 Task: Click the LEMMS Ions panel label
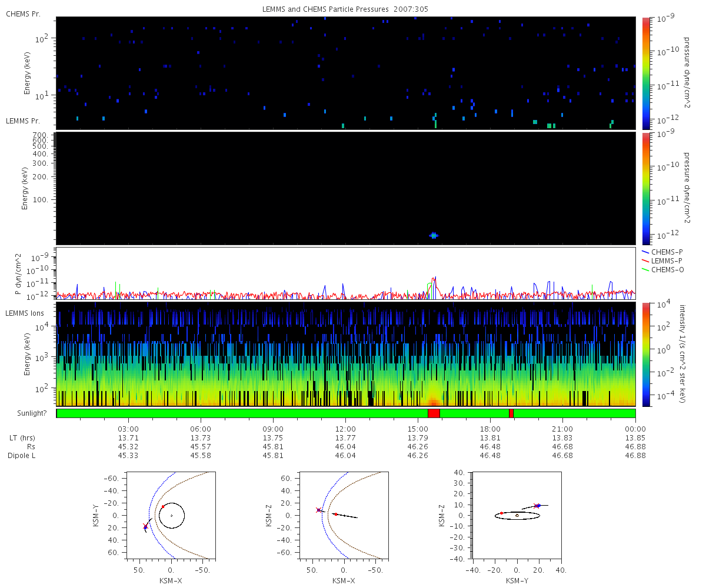click(22, 312)
